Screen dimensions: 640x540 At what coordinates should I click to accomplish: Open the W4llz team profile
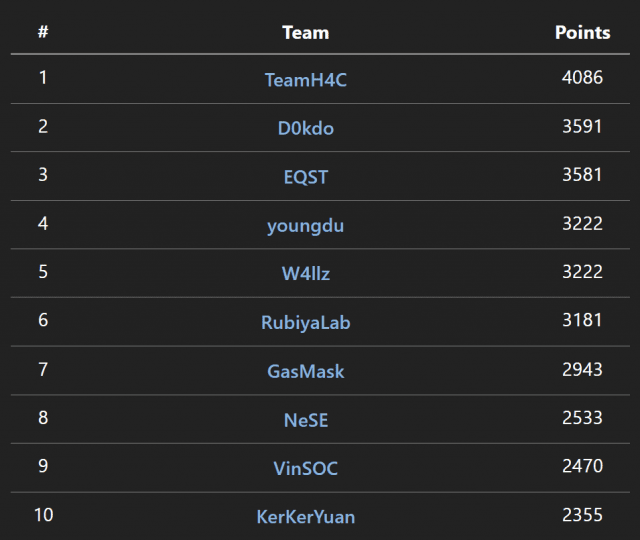(305, 274)
